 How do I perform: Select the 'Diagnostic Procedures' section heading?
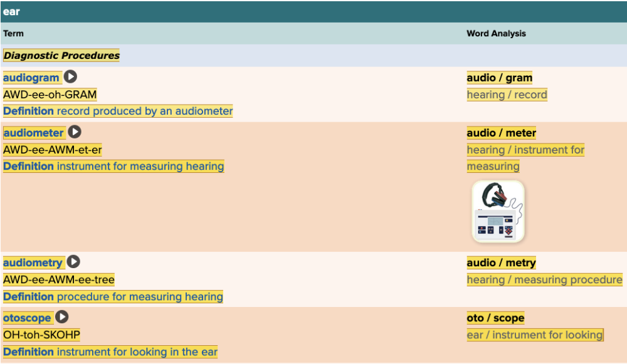[61, 55]
